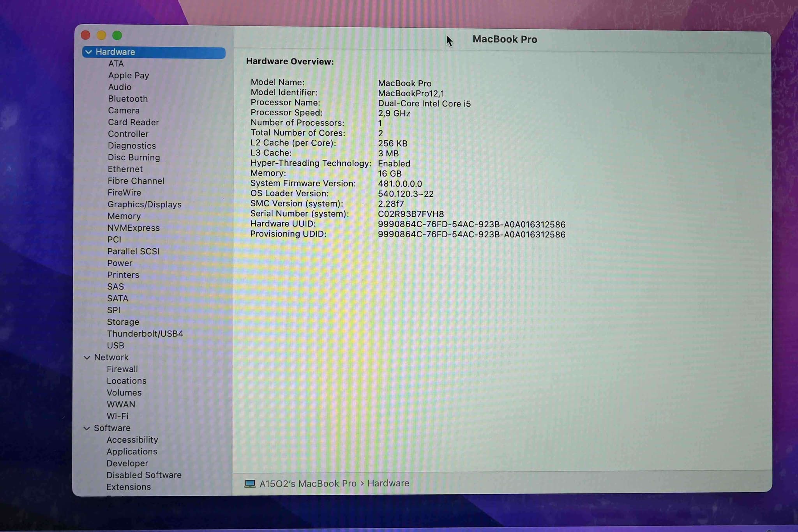Select NVMExpress in the sidebar
The width and height of the screenshot is (798, 532).
(133, 228)
